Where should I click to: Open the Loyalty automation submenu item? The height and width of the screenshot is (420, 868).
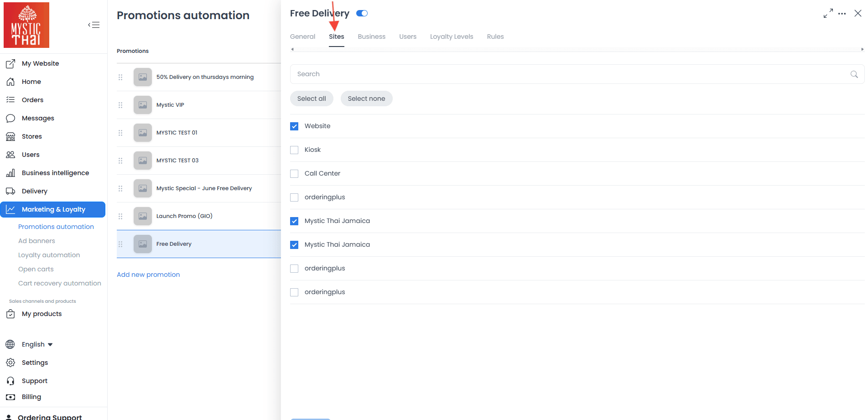(49, 255)
